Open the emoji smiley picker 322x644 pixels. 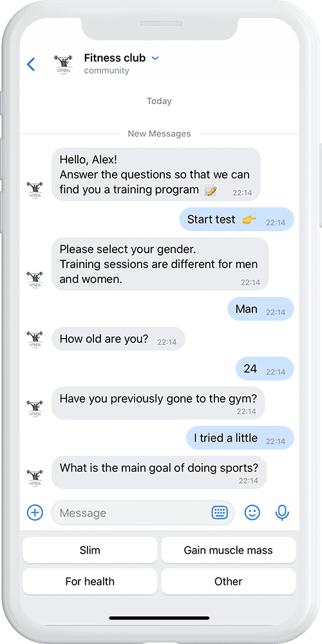point(252,512)
